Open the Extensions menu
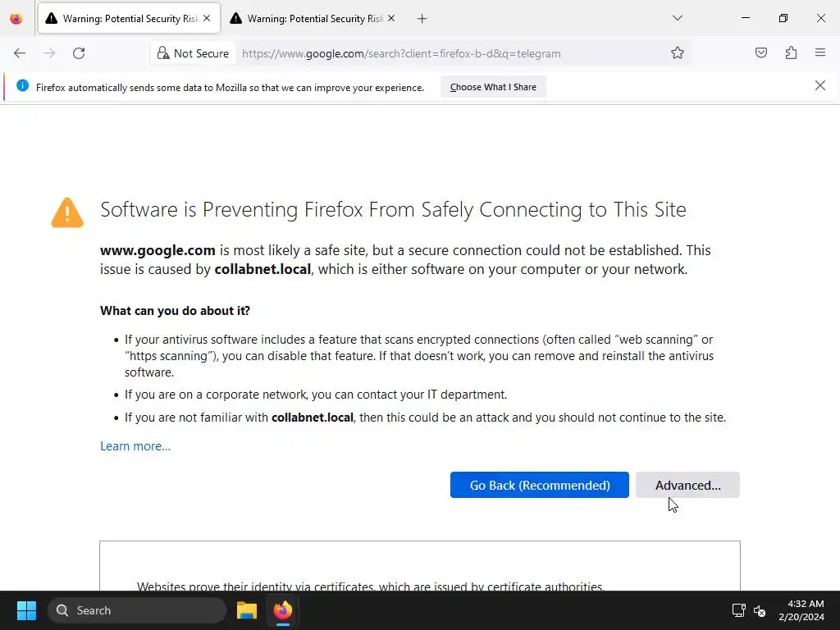 pyautogui.click(x=791, y=53)
